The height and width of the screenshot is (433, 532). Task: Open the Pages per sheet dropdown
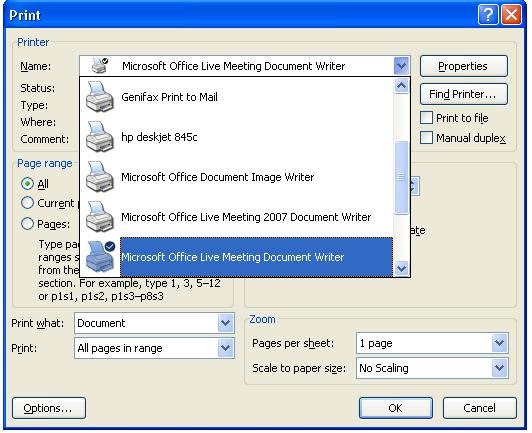click(x=499, y=343)
